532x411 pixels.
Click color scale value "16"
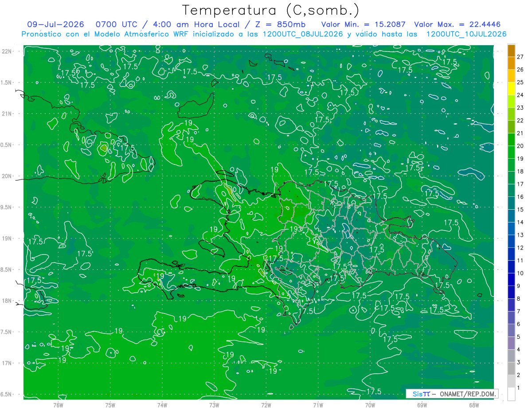pyautogui.click(x=521, y=197)
